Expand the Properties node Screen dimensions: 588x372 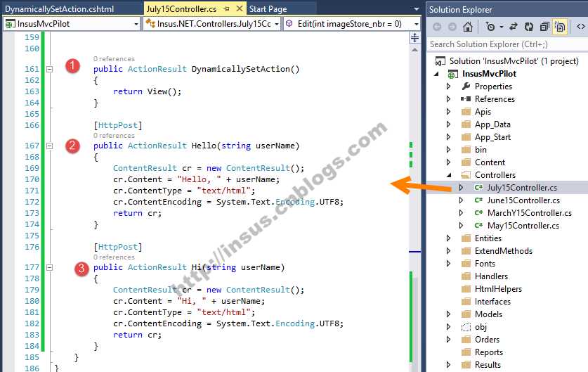pos(448,86)
